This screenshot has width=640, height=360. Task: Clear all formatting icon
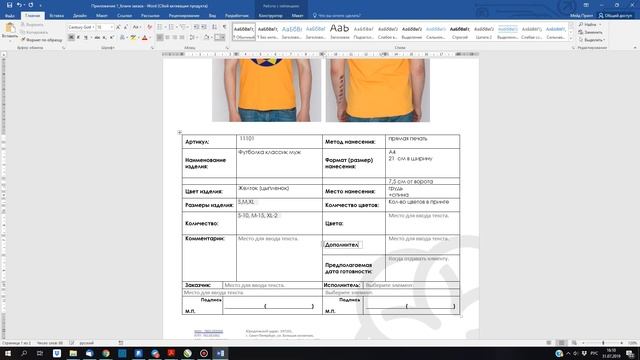click(x=149, y=27)
